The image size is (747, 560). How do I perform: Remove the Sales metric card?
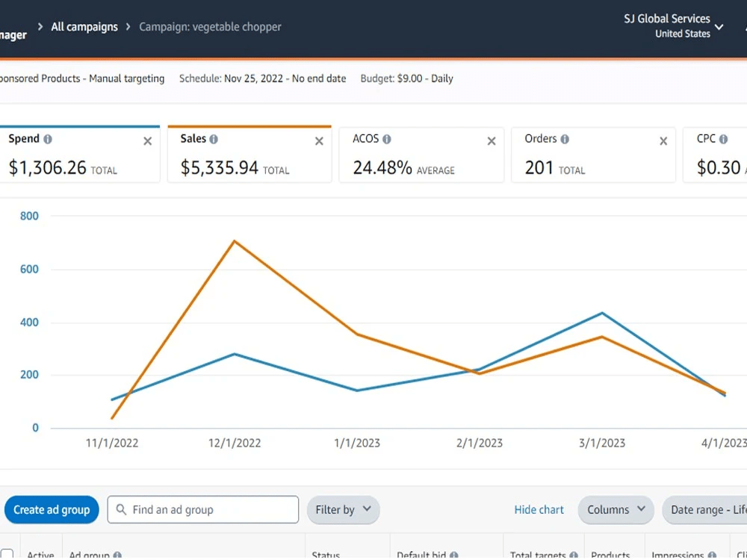pos(319,141)
